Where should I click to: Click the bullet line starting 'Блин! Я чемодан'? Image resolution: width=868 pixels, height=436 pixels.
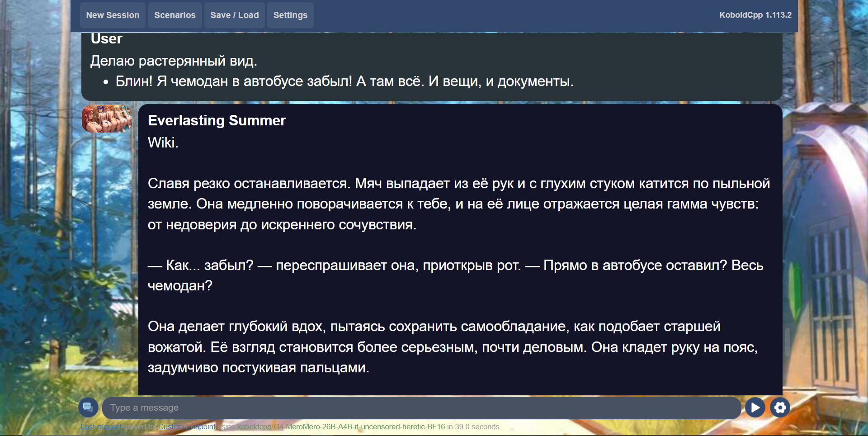[344, 81]
